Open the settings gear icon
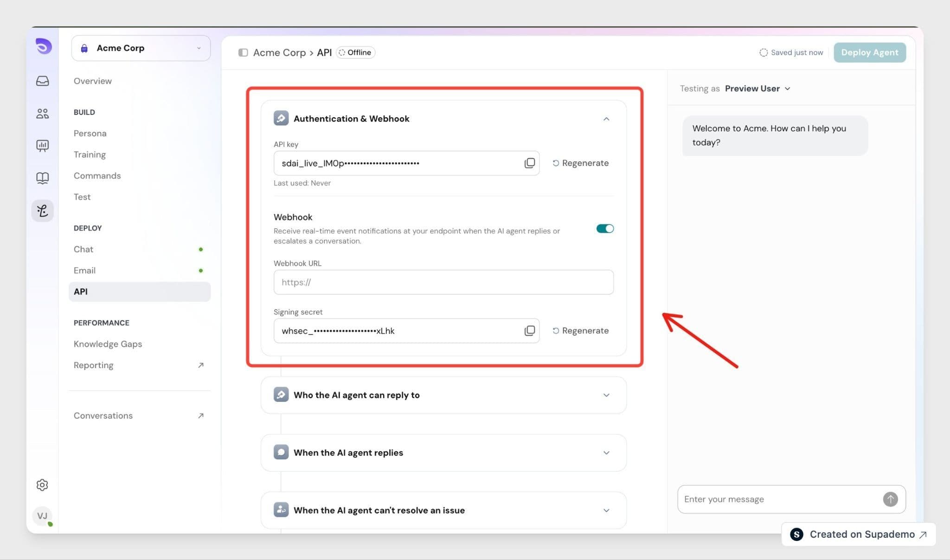This screenshot has height=560, width=950. [x=42, y=485]
